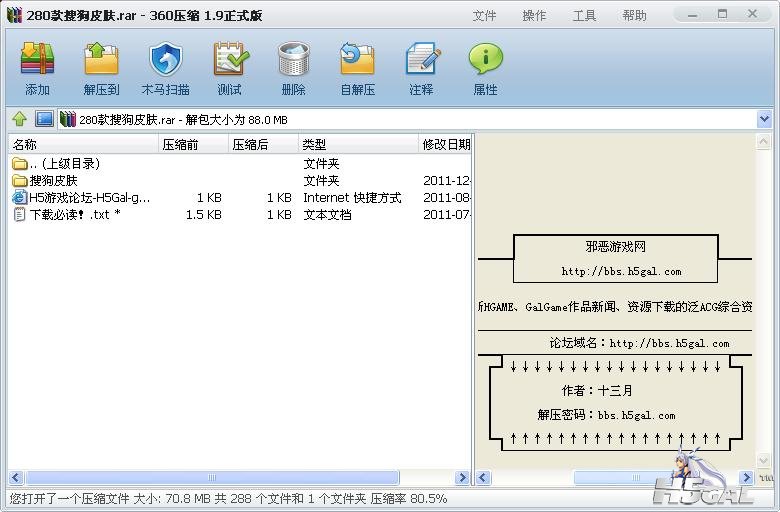The image size is (780, 512).
Task: Click the H5游戏论坛 internet shortcut icon
Action: pos(19,197)
